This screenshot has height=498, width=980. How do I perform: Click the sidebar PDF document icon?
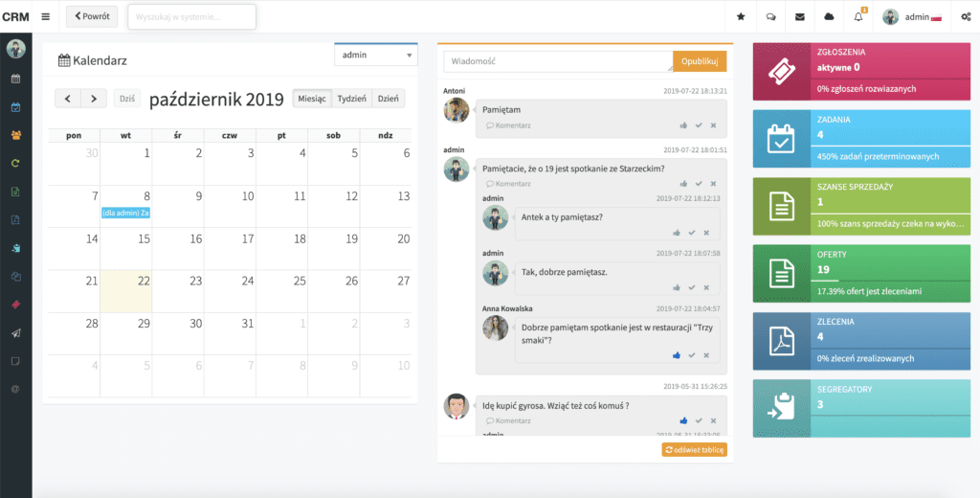15,219
